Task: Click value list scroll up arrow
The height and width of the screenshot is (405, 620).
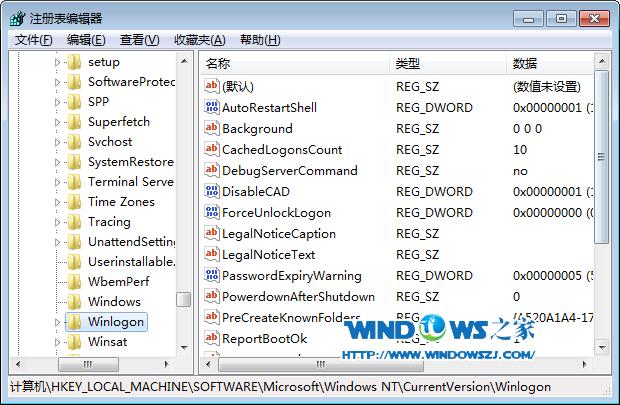Action: (602, 61)
